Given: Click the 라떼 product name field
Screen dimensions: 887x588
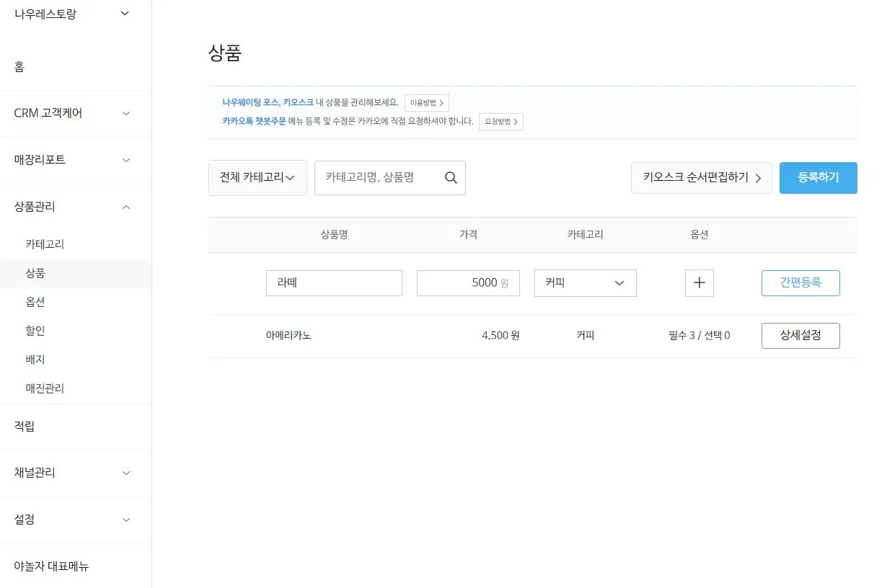Looking at the screenshot, I should [334, 283].
